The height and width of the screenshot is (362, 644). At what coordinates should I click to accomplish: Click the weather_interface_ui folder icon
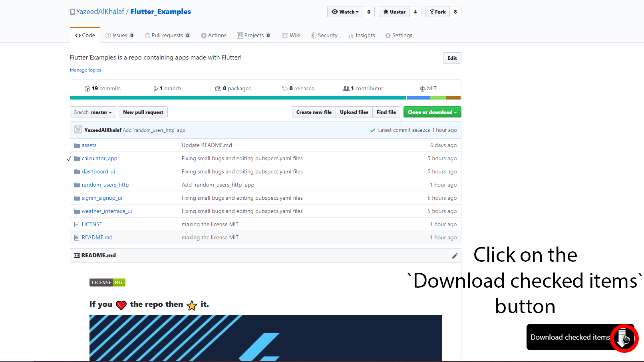pos(77,211)
